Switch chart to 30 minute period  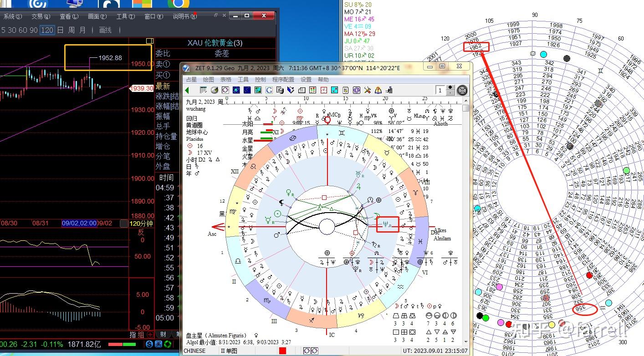pos(12,30)
